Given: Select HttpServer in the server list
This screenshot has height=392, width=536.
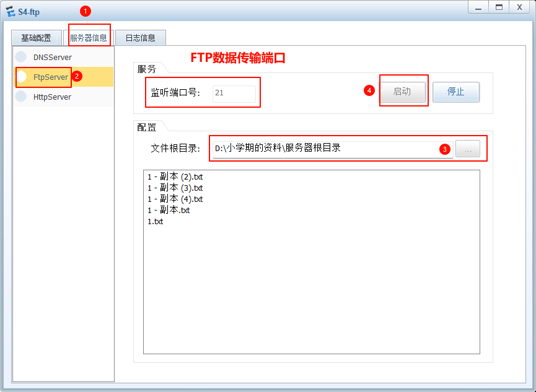Looking at the screenshot, I should [63, 97].
